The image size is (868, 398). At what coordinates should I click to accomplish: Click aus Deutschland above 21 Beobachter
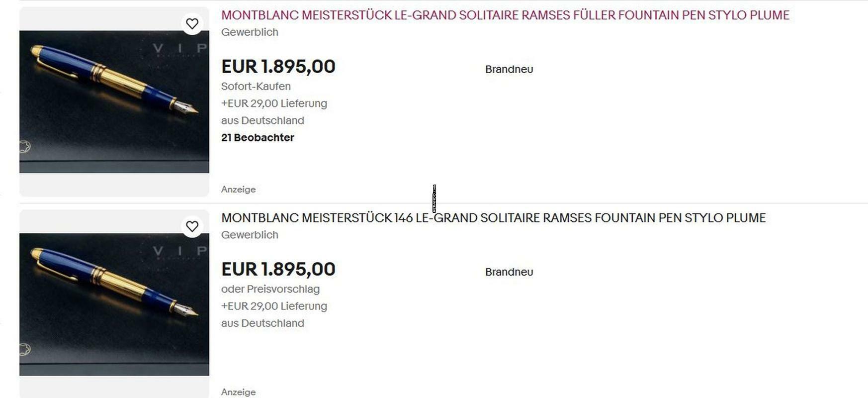click(262, 120)
